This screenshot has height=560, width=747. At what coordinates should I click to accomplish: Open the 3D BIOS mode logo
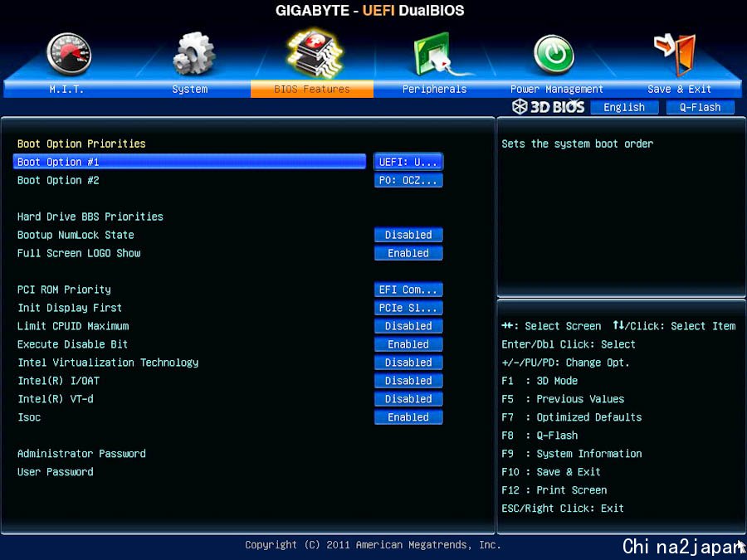pyautogui.click(x=548, y=107)
